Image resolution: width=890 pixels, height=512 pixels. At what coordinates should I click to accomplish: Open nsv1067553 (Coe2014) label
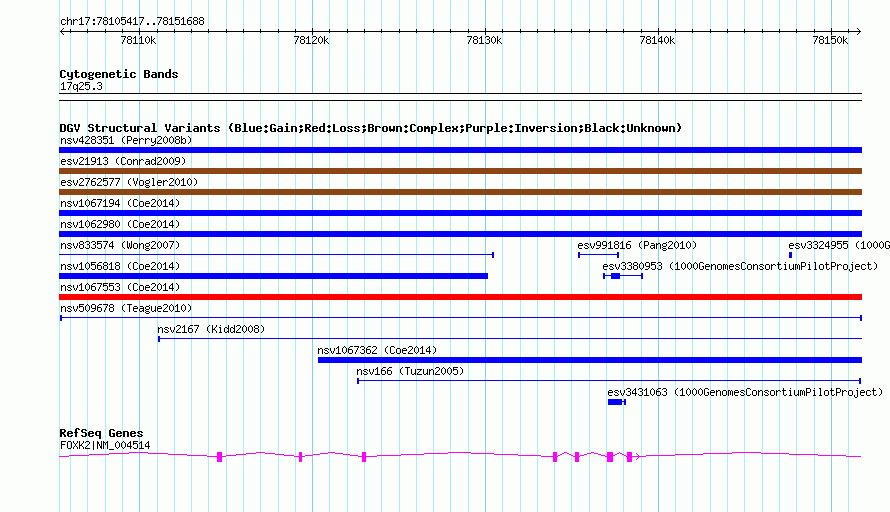tap(120, 287)
